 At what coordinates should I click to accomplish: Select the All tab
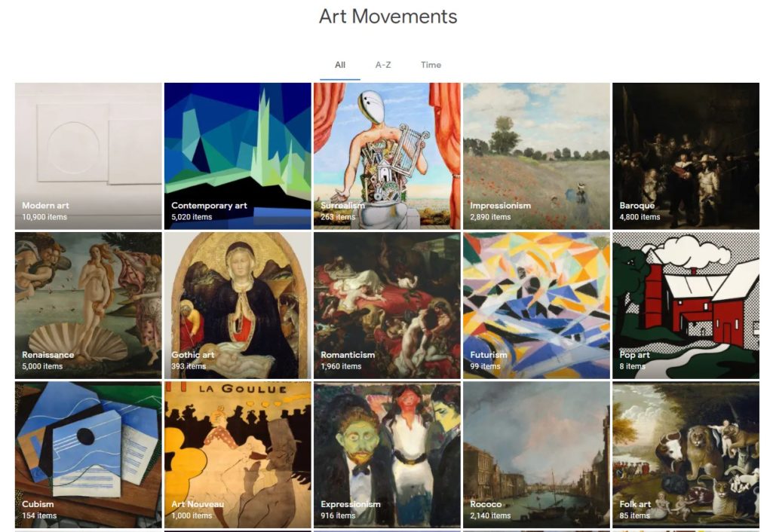coord(340,65)
